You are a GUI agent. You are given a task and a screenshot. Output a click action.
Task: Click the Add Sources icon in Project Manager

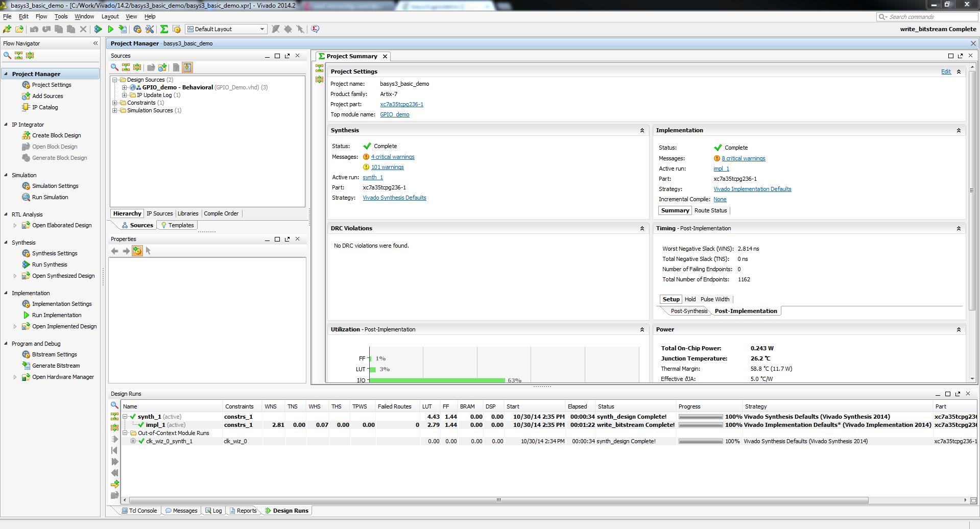coord(26,96)
